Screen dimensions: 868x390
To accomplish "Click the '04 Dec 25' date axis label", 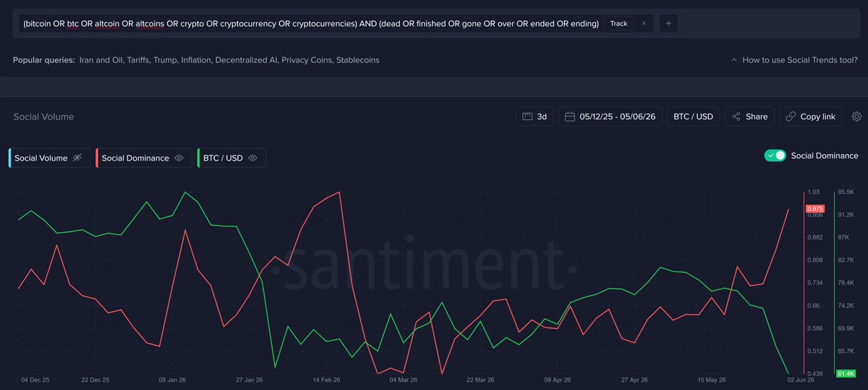I will (34, 378).
